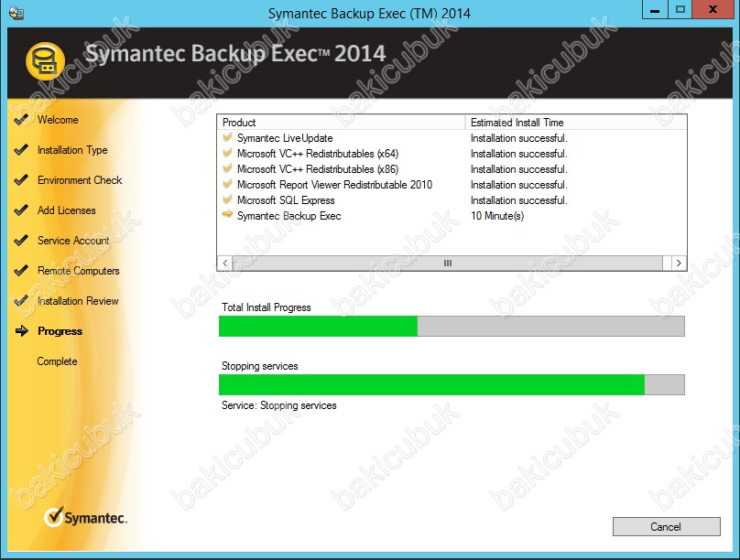Click the Installation successful status for Report Viewer
The height and width of the screenshot is (560, 740).
click(x=519, y=185)
